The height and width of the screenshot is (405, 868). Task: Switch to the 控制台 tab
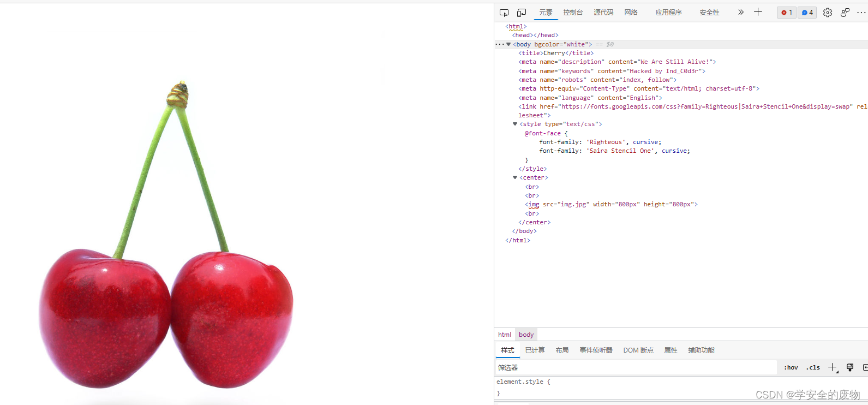click(573, 13)
